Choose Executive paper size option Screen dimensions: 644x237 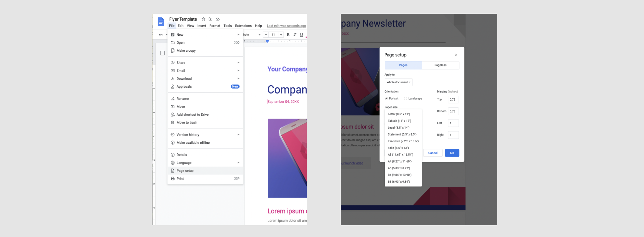point(403,141)
